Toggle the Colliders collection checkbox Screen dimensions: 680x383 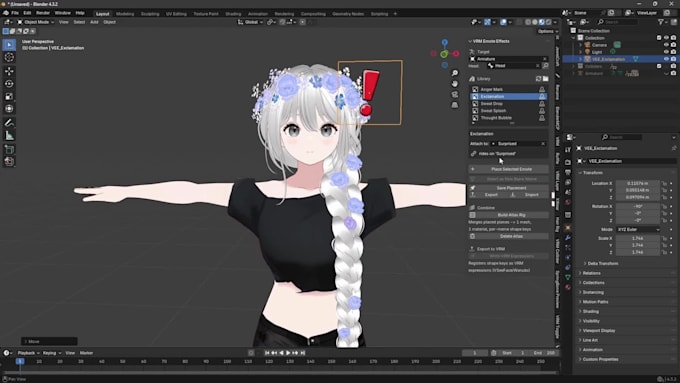click(659, 66)
